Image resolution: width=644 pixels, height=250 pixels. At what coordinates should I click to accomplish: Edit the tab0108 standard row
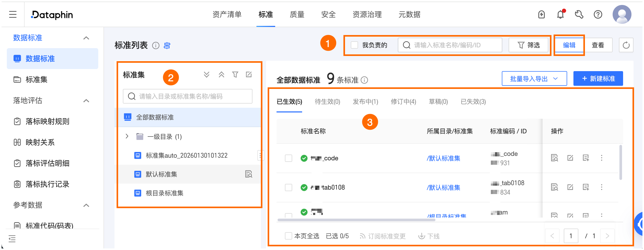(570, 187)
